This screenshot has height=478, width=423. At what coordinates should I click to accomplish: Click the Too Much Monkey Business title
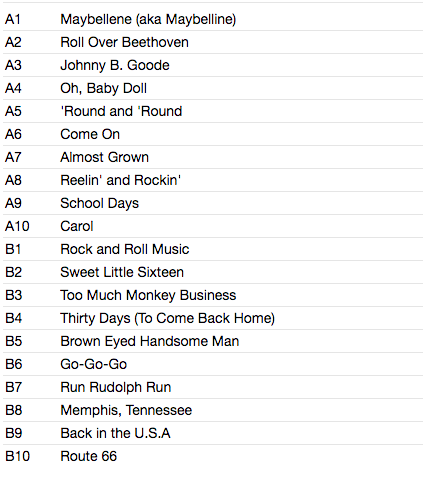coord(148,296)
